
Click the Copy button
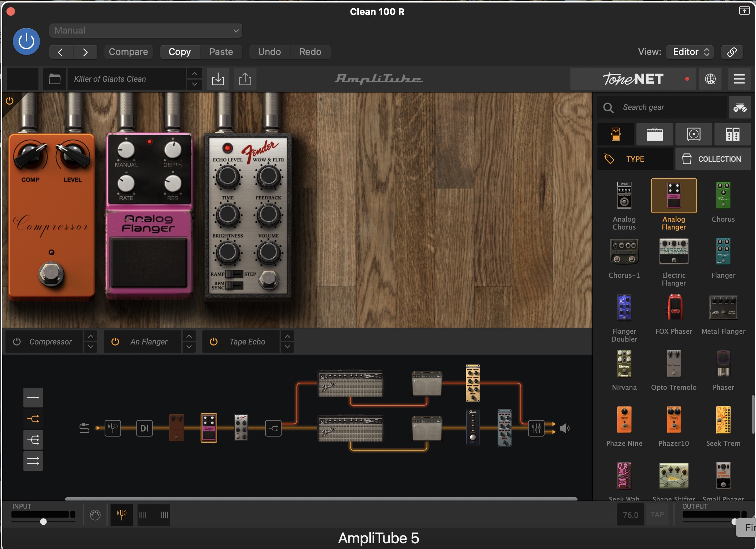180,52
